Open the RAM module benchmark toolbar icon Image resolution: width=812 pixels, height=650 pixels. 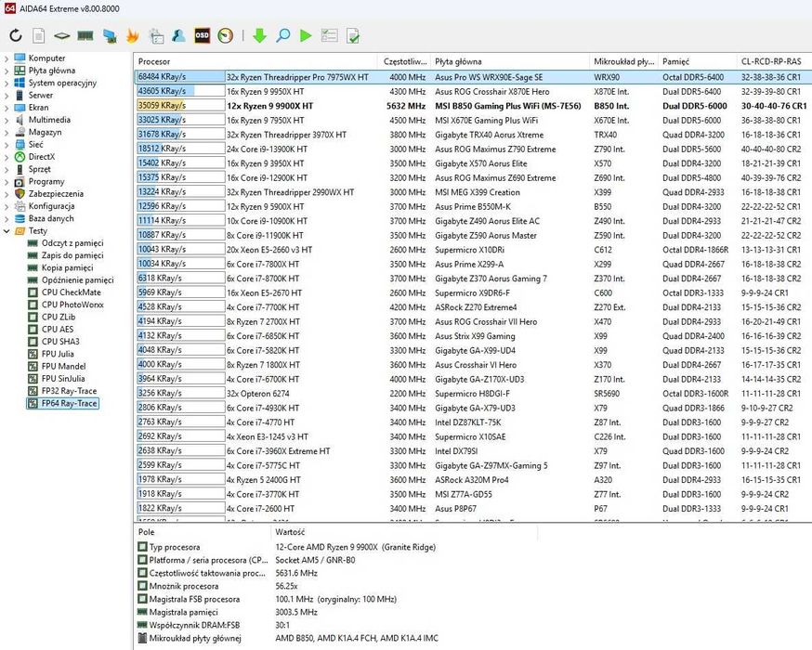(x=85, y=35)
